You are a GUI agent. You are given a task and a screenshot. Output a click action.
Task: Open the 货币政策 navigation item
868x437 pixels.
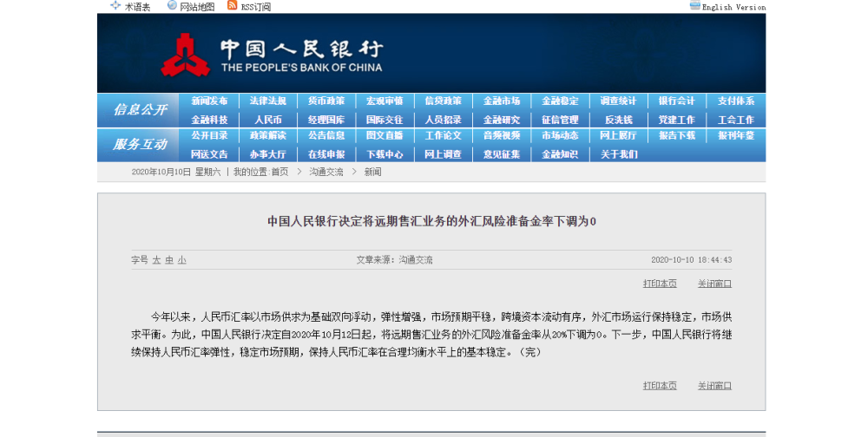[x=325, y=101]
